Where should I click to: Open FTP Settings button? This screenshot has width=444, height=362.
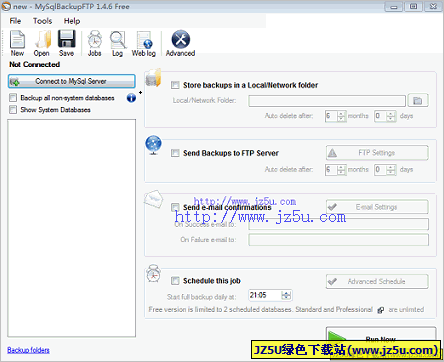click(x=377, y=153)
